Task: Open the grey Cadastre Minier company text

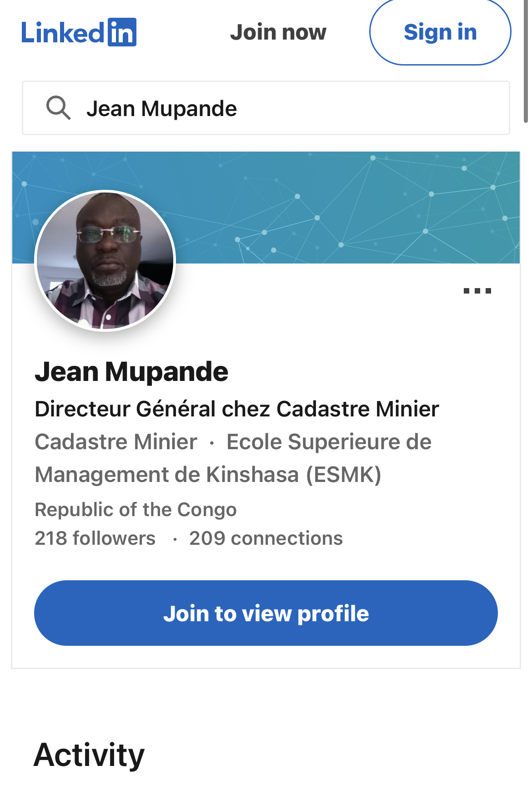Action: (x=116, y=442)
